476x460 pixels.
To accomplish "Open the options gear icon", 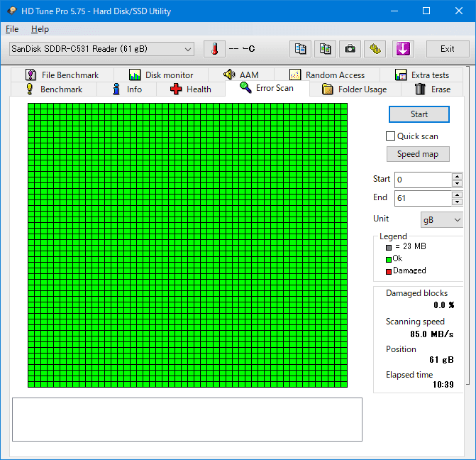I will (375, 49).
